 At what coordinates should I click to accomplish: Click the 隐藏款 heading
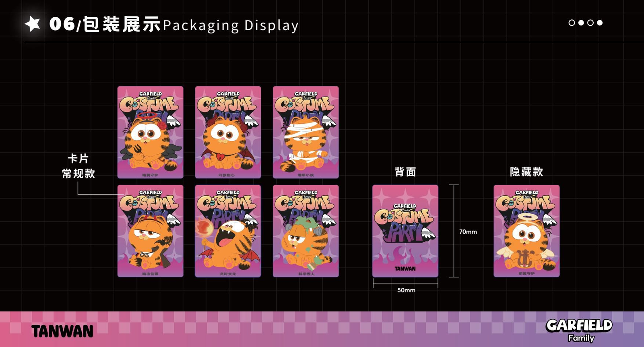coord(526,172)
